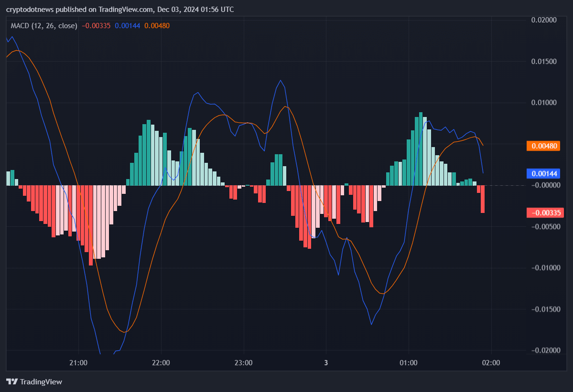
Task: Click the -0.00000 zero line scale value
Action: click(x=546, y=185)
